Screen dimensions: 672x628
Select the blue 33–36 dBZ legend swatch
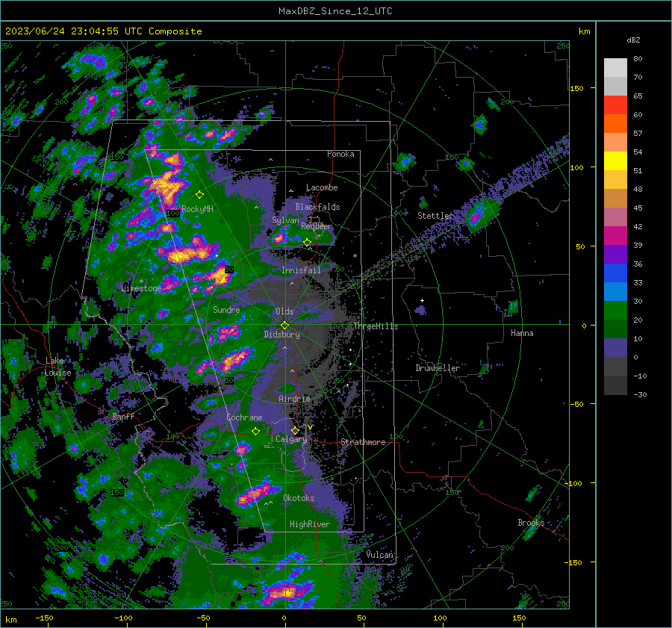[615, 273]
